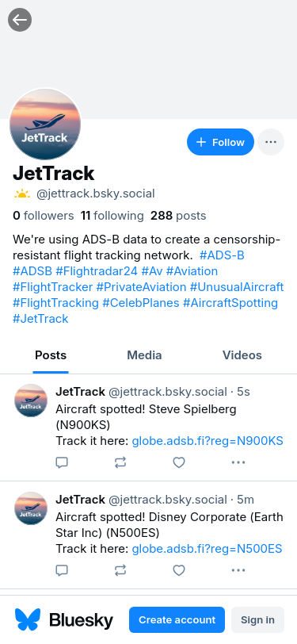The image size is (297, 644).
Task: Follow the JetTrack account
Action: 220,142
